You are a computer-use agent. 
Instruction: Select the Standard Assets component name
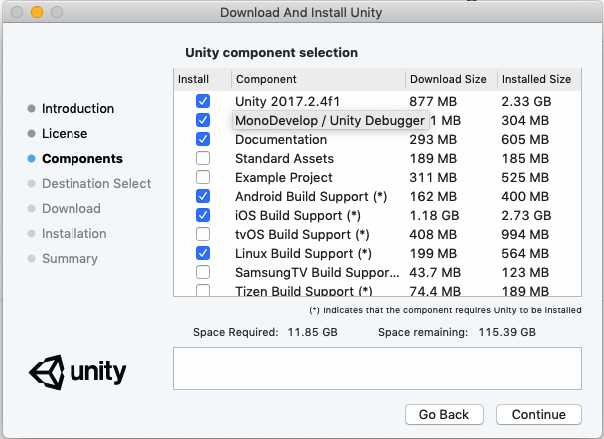click(284, 158)
